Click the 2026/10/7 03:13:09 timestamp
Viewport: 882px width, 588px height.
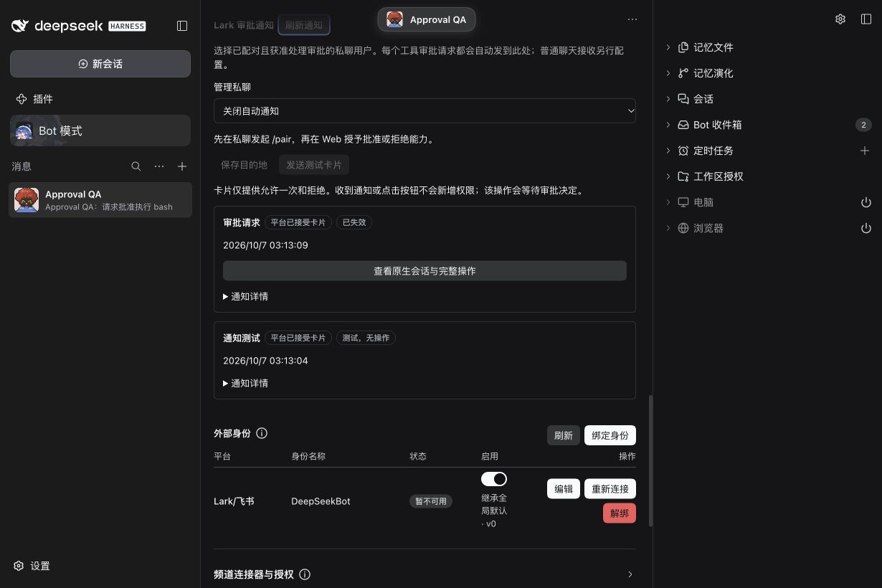click(265, 245)
